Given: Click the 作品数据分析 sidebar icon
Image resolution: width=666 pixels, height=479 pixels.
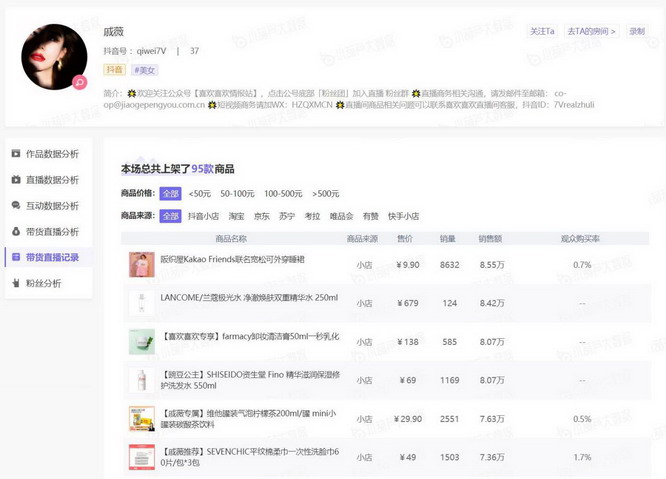Looking at the screenshot, I should click(16, 154).
